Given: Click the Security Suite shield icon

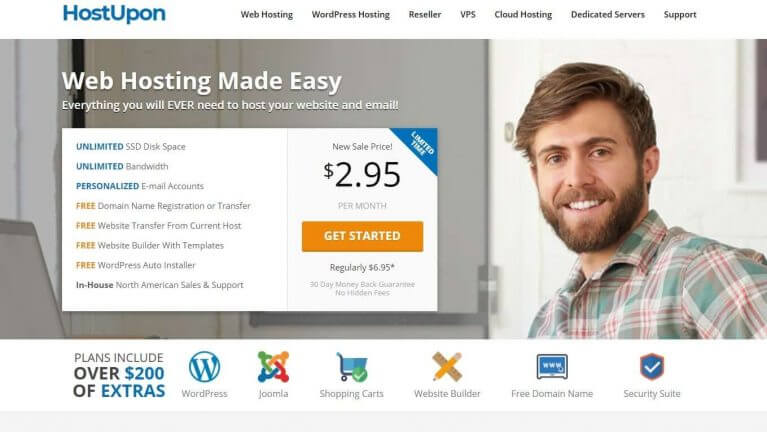Looking at the screenshot, I should [x=652, y=366].
